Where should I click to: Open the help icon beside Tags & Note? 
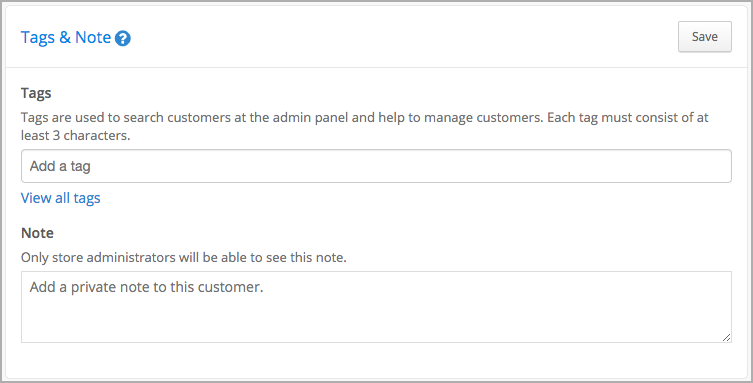pos(123,38)
